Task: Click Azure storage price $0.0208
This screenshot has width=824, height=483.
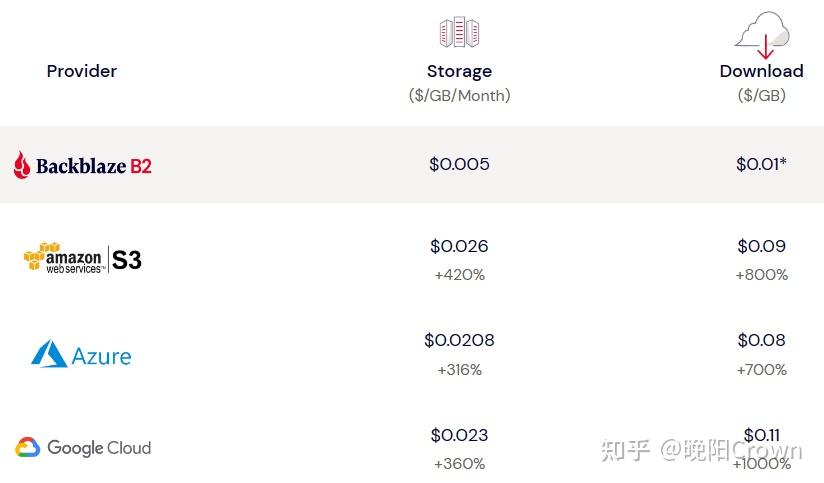Action: pyautogui.click(x=459, y=340)
